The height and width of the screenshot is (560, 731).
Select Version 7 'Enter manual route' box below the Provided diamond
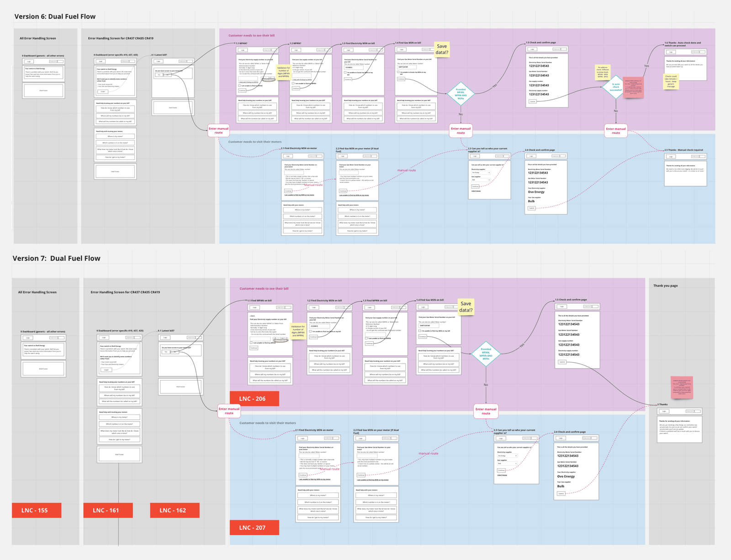point(486,411)
